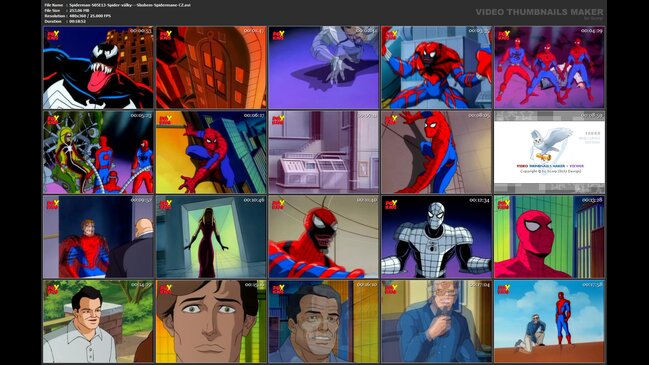The height and width of the screenshot is (365, 649).
Task: Open unmasked Spider-Man facing bald man thumbnail
Action: pyautogui.click(x=98, y=237)
